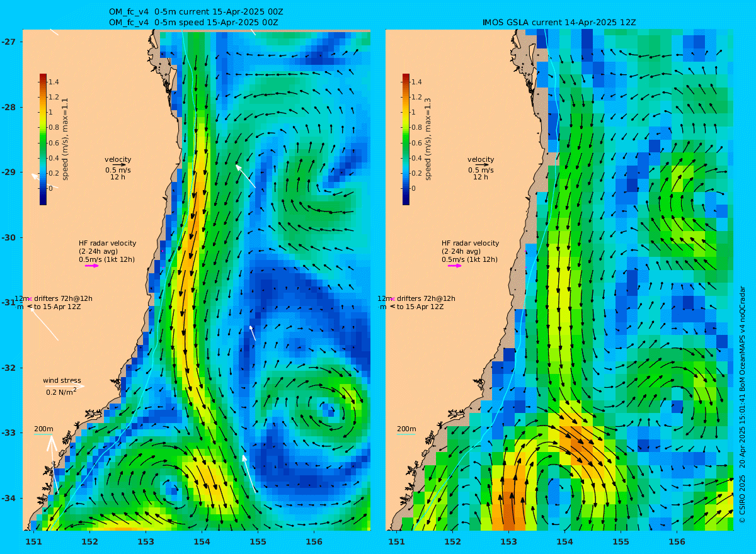Click 'HF radar velocity' label in OM_fc_v4 panel
Screen dimensions: 756x554
click(x=107, y=243)
